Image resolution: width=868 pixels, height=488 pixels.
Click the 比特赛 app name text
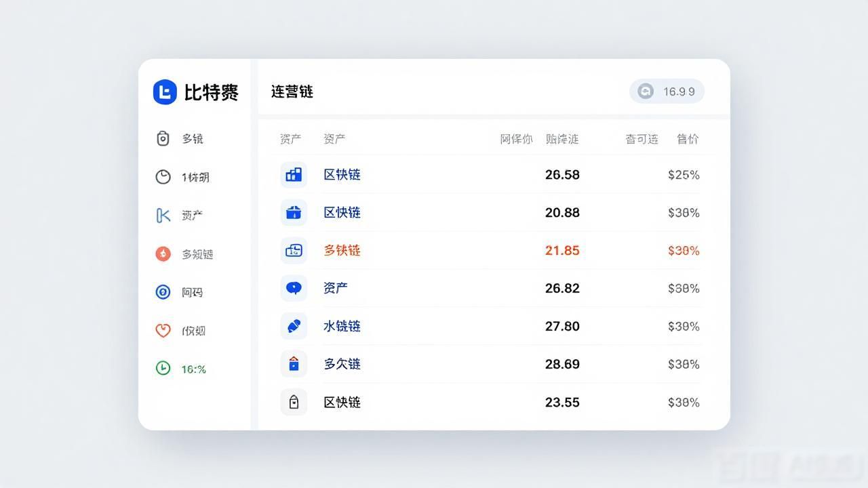[212, 92]
